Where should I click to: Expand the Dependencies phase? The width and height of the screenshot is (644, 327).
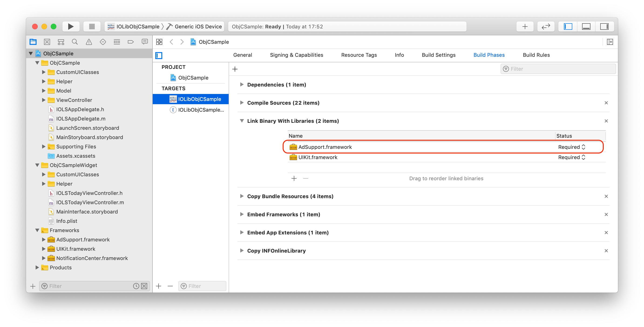click(x=241, y=85)
